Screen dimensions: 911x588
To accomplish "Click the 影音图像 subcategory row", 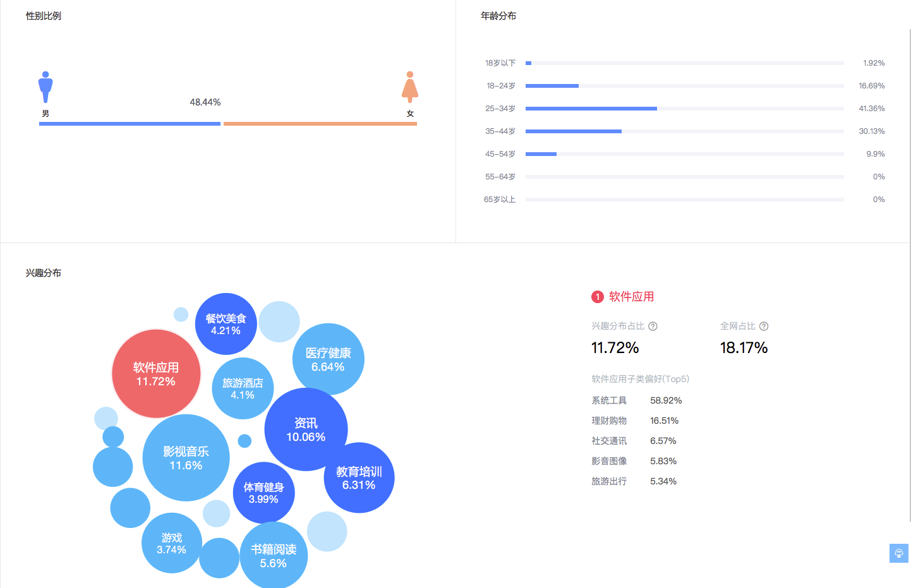I will click(x=634, y=461).
